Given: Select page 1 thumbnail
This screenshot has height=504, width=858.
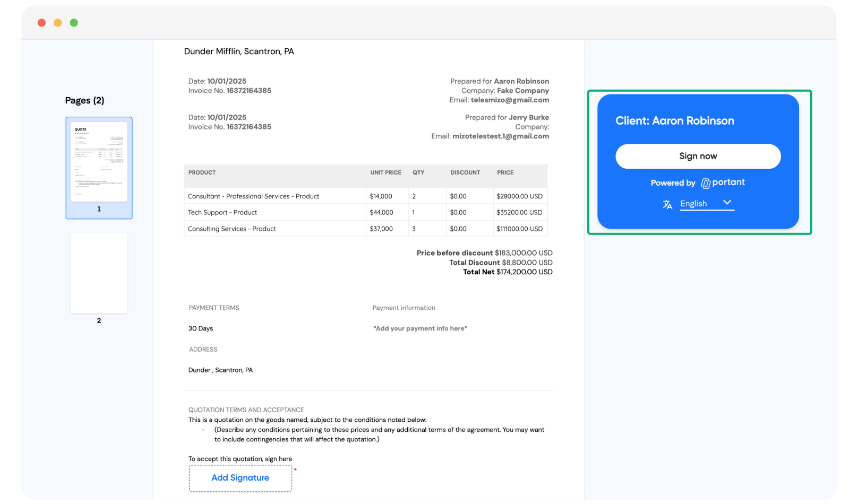Looking at the screenshot, I should click(x=99, y=162).
